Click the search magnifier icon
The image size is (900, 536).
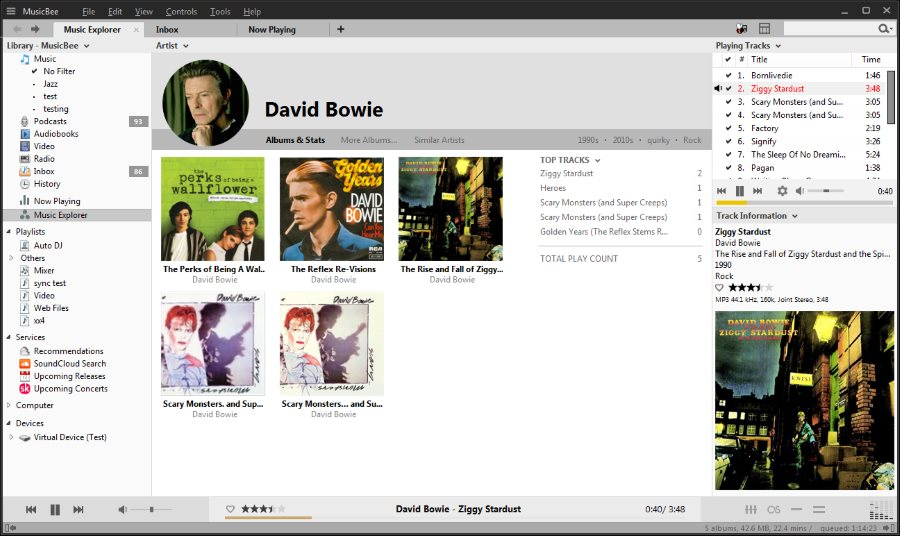click(x=884, y=29)
